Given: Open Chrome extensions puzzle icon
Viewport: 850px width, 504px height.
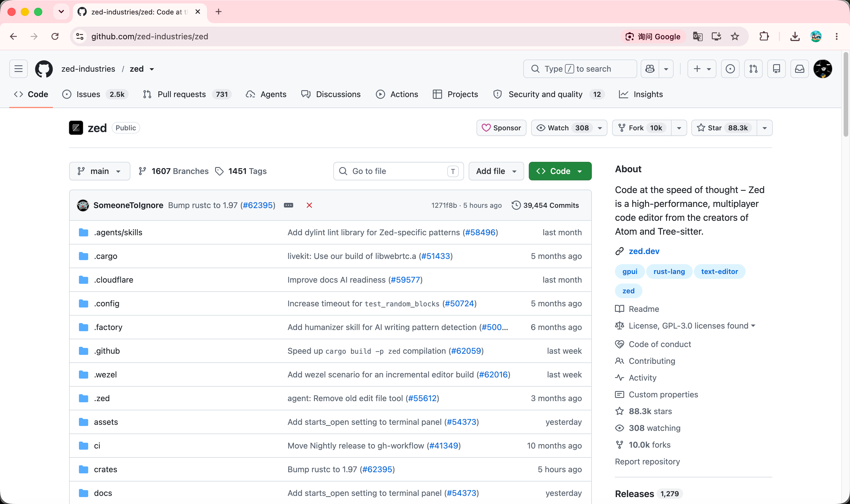Looking at the screenshot, I should point(764,36).
